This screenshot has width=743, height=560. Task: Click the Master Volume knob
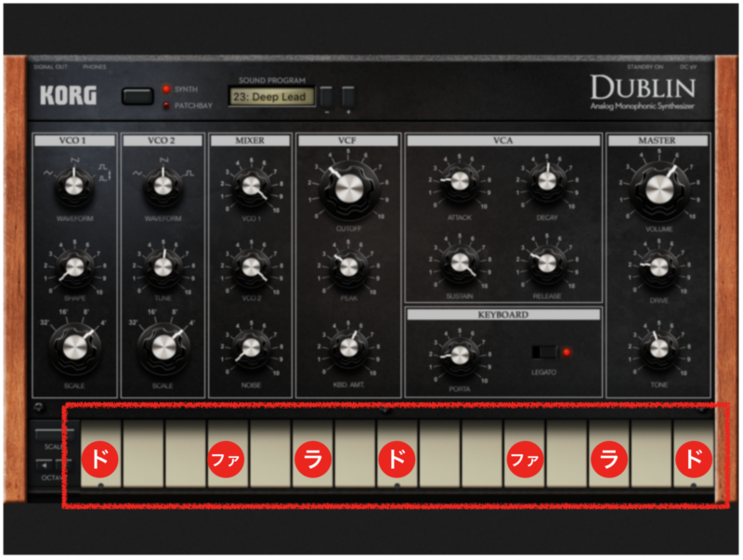(x=659, y=189)
